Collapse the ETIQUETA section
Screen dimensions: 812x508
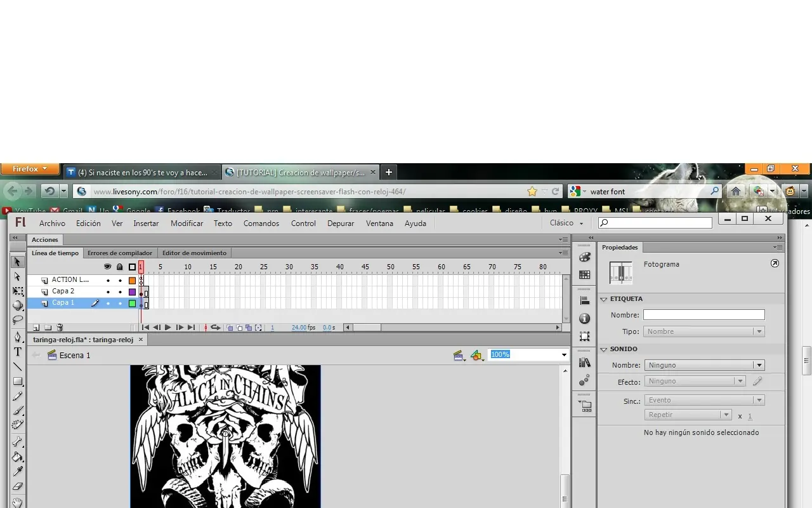604,299
